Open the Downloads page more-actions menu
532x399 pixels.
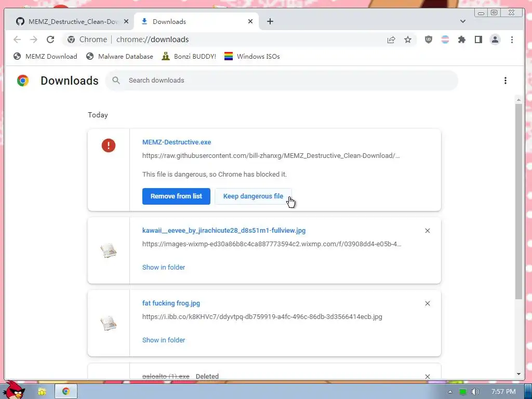506,81
